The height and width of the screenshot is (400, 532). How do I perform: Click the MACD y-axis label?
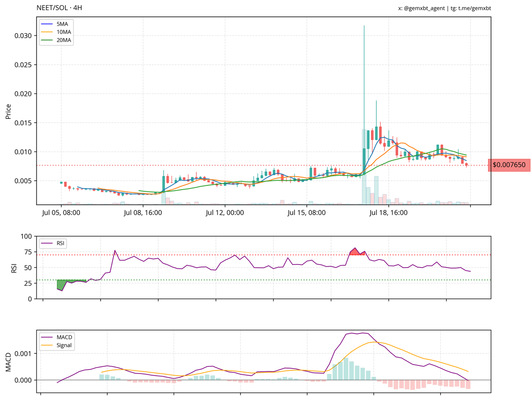click(x=8, y=361)
